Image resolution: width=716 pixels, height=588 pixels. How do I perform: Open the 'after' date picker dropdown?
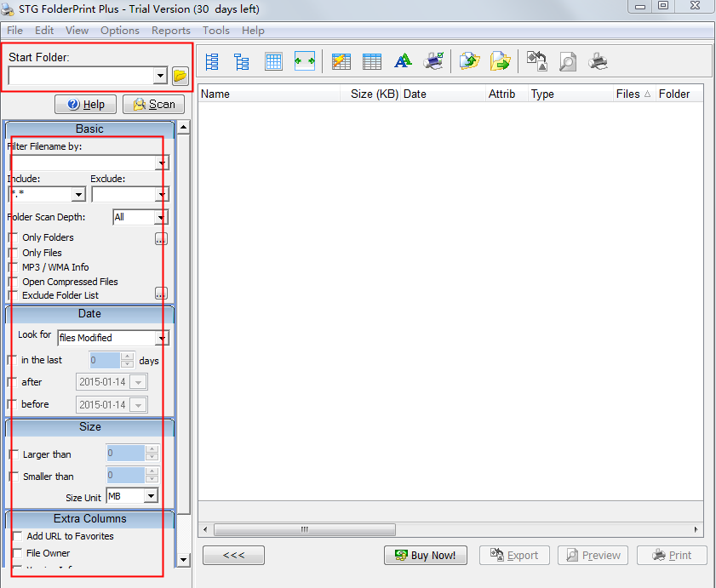point(139,382)
